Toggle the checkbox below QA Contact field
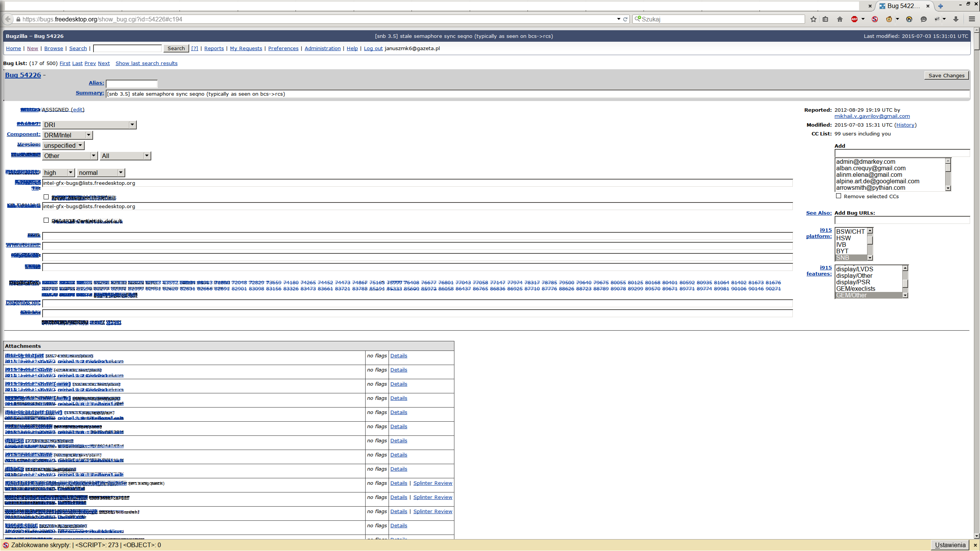Screen dimensions: 980x551 click(46, 220)
